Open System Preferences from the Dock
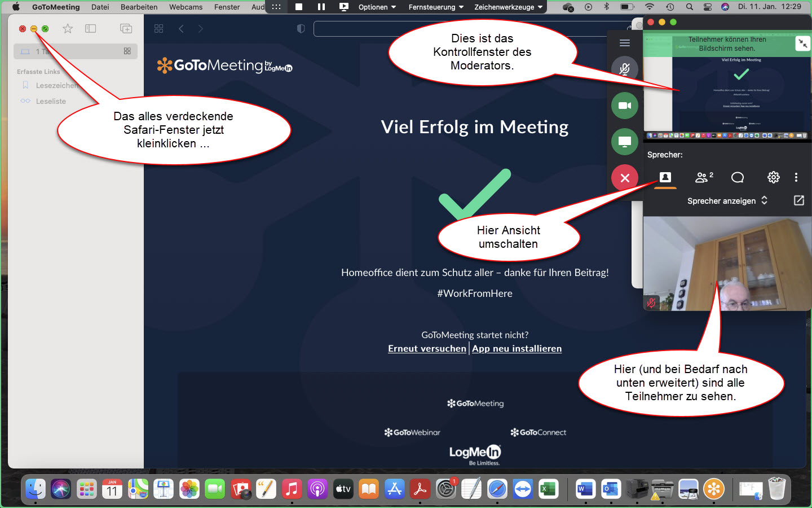Viewport: 812px width, 508px height. pos(446,489)
